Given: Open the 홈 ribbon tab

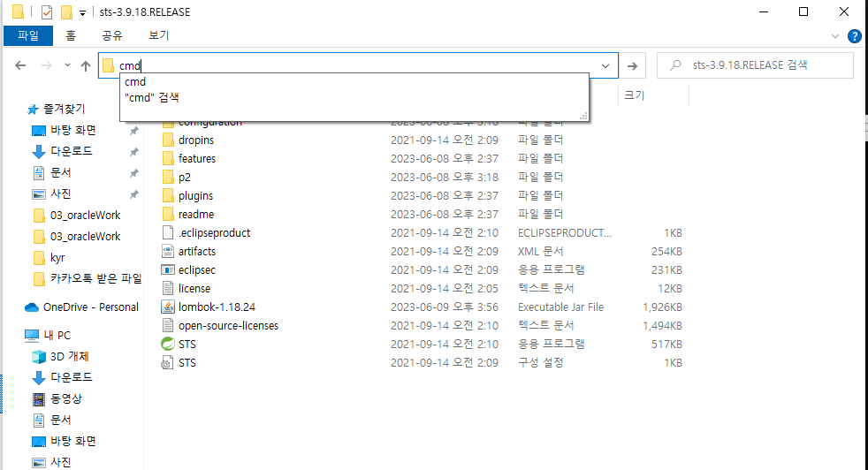Looking at the screenshot, I should (71, 35).
